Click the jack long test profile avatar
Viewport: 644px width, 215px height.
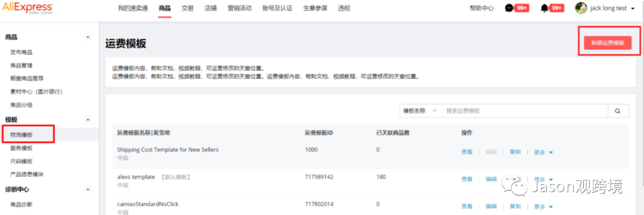coord(581,8)
